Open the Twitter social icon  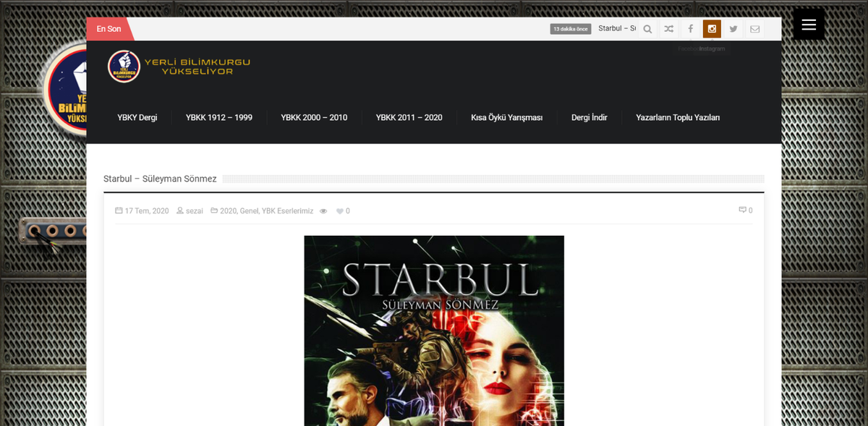(x=733, y=29)
